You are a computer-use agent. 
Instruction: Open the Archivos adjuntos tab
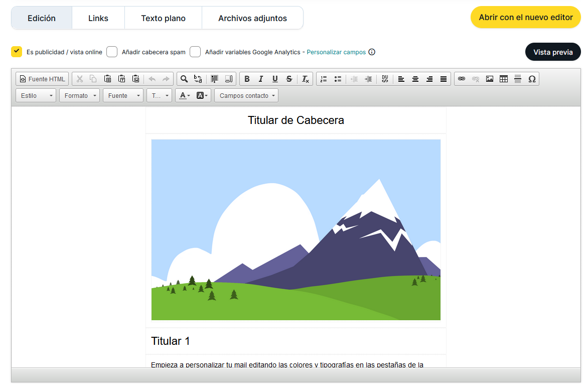(252, 18)
